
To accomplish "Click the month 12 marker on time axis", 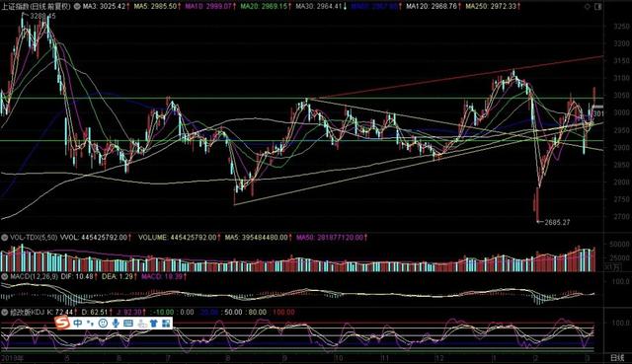I will click(439, 357).
